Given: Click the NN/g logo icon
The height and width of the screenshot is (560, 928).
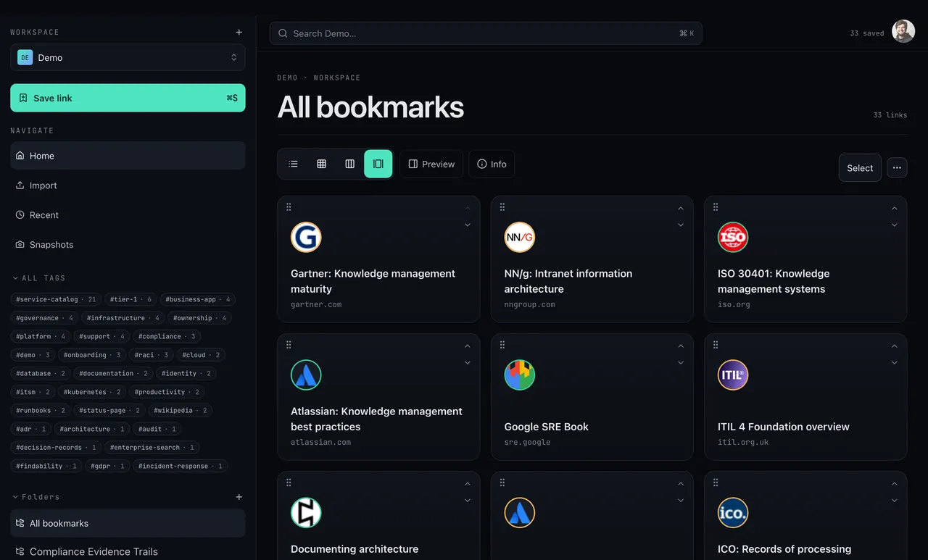Looking at the screenshot, I should pos(520,237).
